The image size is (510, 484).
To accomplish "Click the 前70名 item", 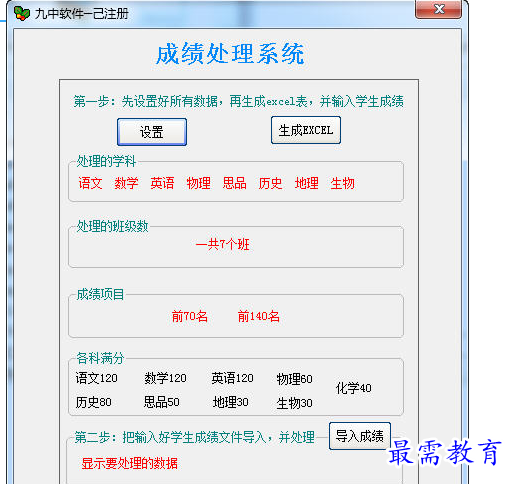I will coord(190,316).
